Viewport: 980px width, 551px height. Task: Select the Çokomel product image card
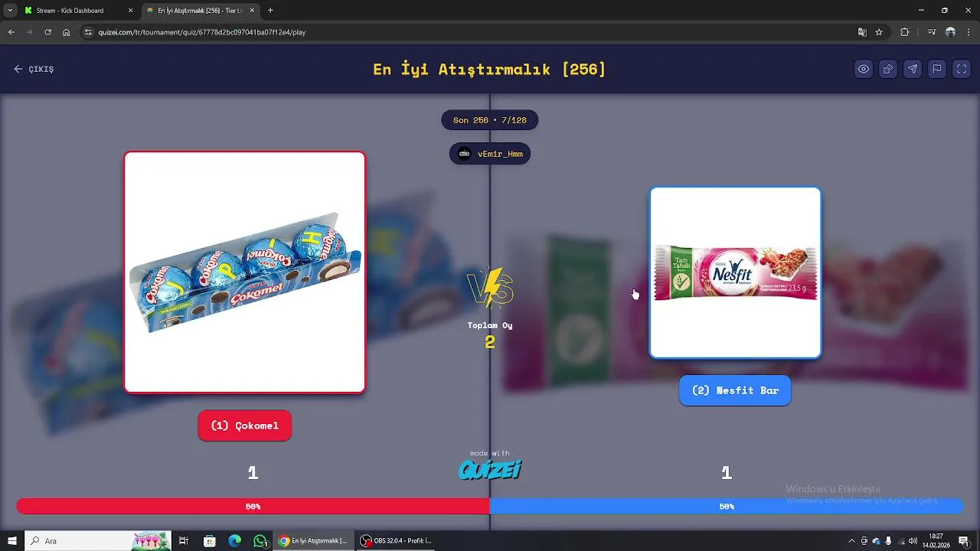pyautogui.click(x=245, y=272)
